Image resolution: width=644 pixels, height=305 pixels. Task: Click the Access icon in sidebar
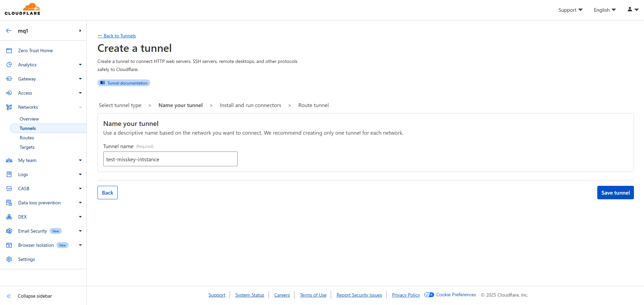(9, 93)
